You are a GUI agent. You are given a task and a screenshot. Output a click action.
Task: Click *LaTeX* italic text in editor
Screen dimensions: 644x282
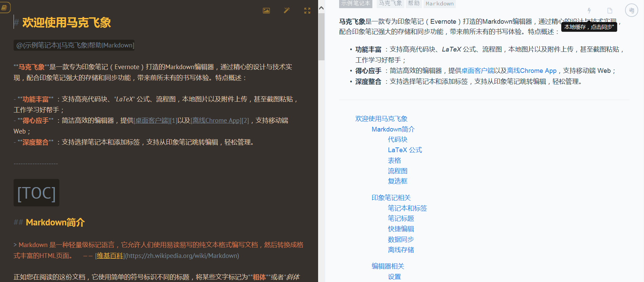pos(124,99)
